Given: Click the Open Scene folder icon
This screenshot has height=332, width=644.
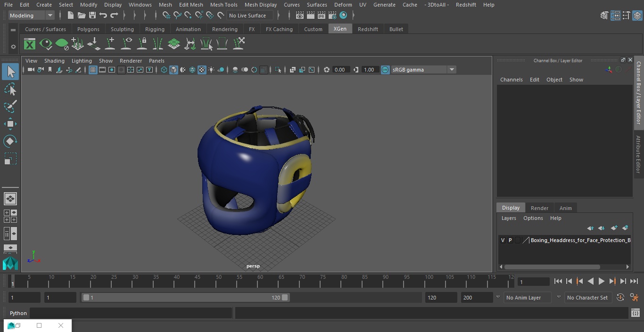Looking at the screenshot, I should point(82,16).
